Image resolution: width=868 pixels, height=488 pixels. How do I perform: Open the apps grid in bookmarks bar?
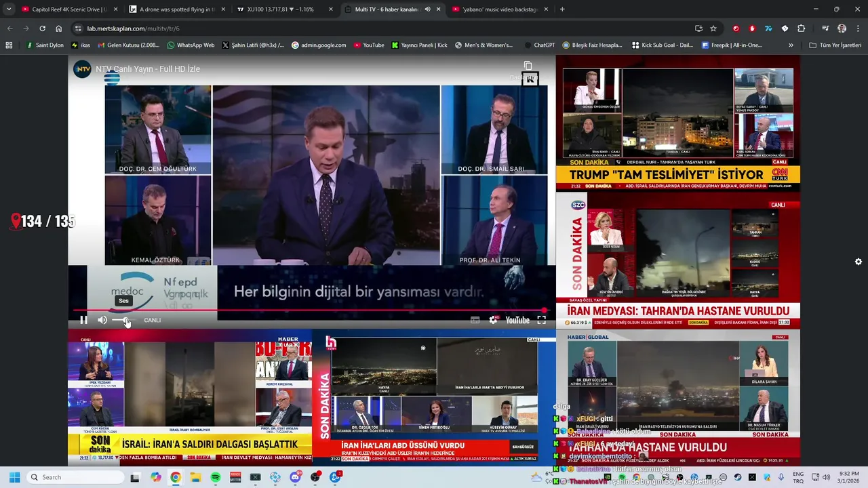[x=9, y=45]
